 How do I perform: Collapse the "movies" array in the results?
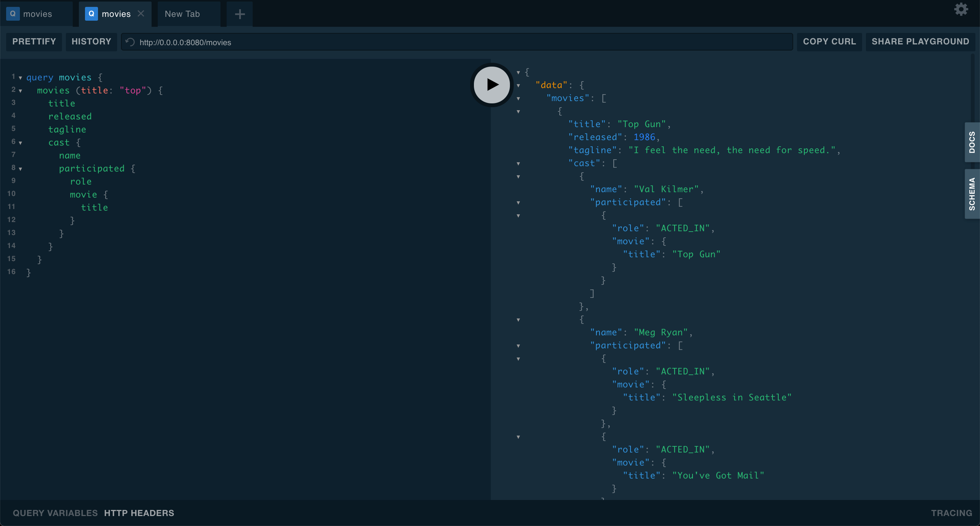[518, 98]
